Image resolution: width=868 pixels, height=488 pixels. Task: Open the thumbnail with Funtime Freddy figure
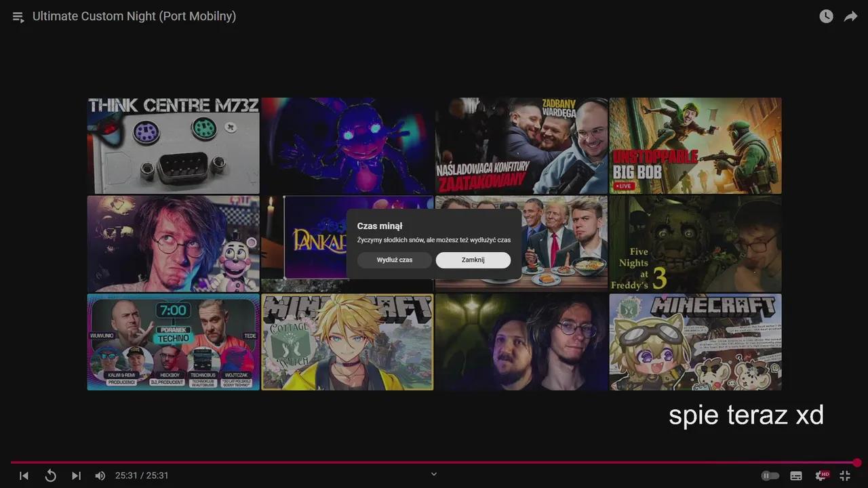click(x=173, y=244)
